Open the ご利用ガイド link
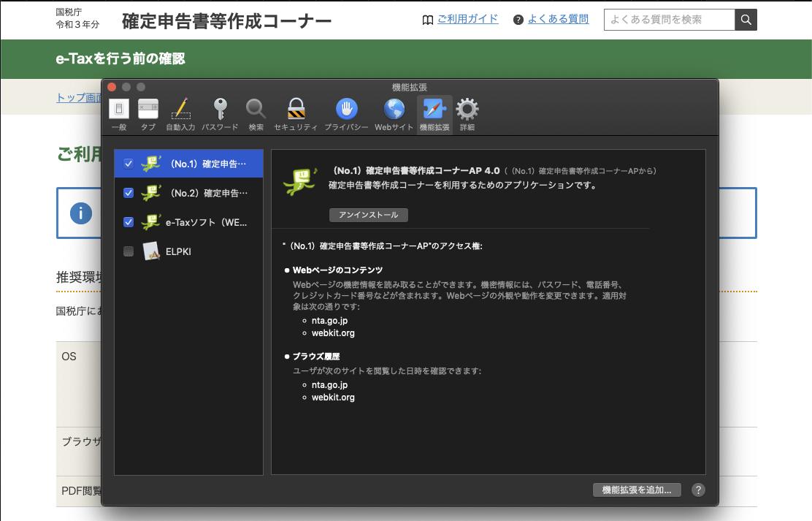Screen dimensions: 812x521 pos(467,20)
